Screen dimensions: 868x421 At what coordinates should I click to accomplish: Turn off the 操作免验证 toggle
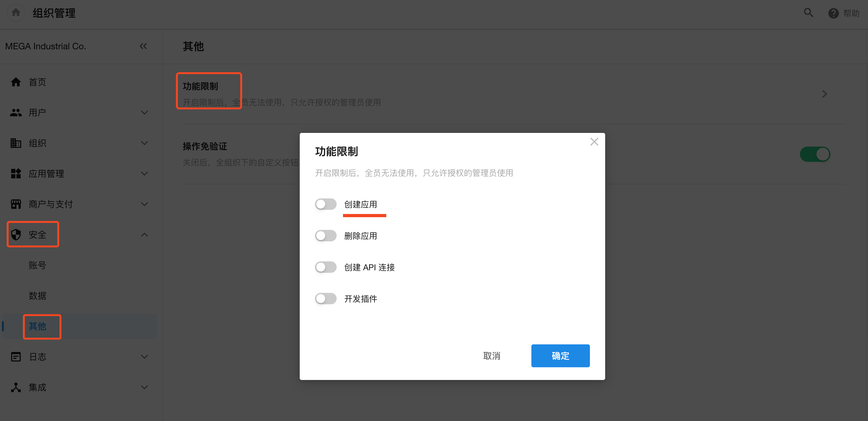point(815,154)
